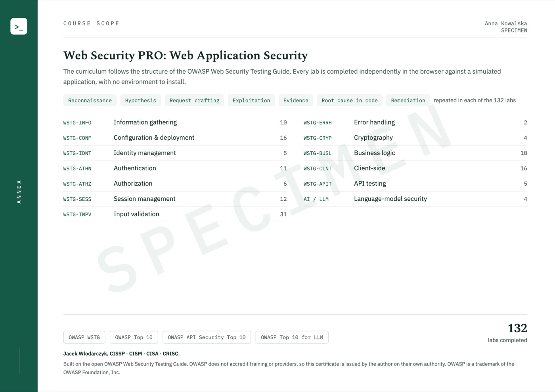Click the Request crafting tag
555x392 pixels.
click(x=194, y=100)
